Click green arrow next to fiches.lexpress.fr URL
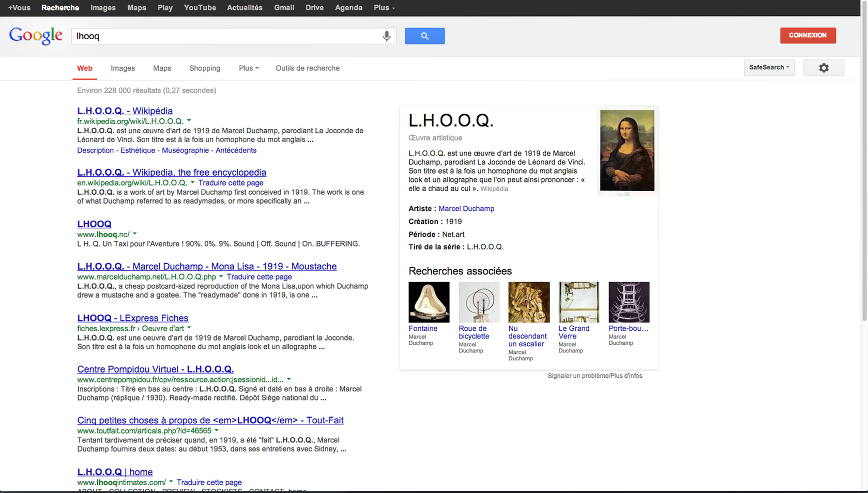This screenshot has height=493, width=868. pos(189,328)
